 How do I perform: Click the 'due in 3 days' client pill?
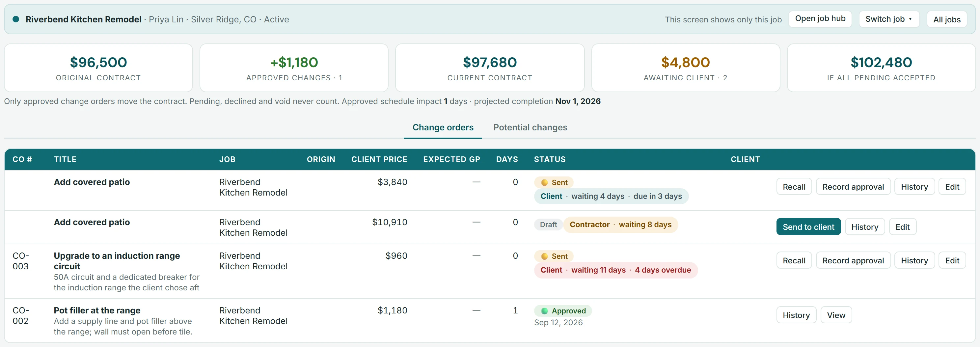611,196
